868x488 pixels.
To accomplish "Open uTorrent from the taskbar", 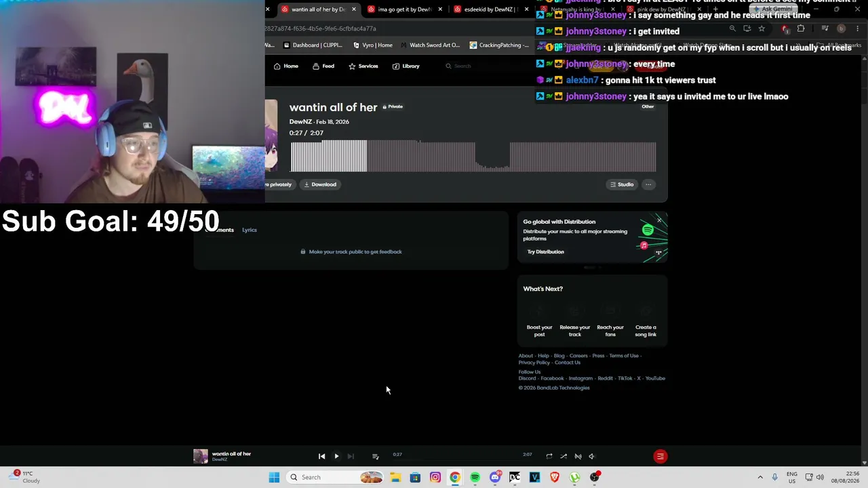I will 574,477.
